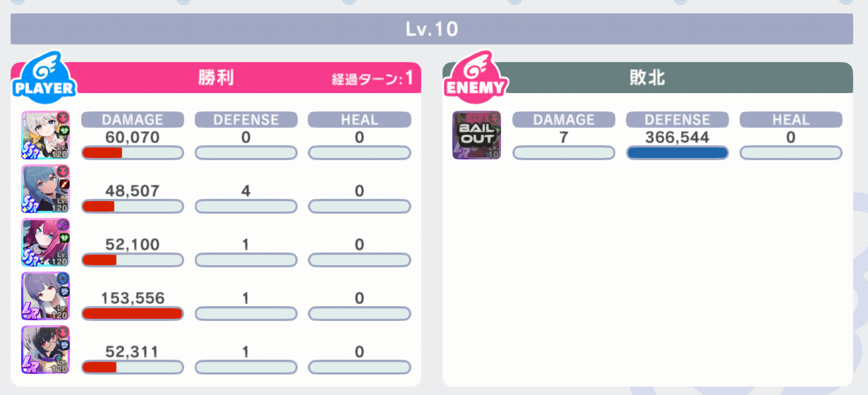The width and height of the screenshot is (868, 395).
Task: Click the player DAMAGE column label
Action: pos(133,119)
